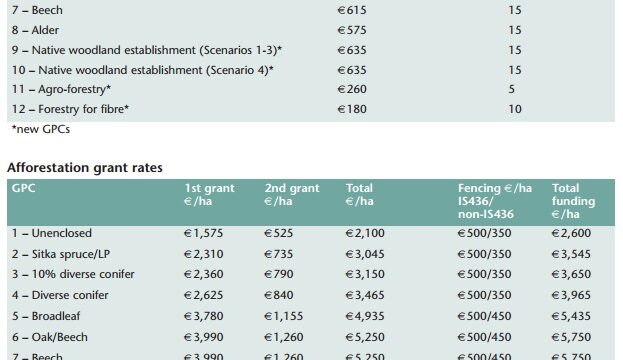Click the 'Afforestation grant rates' heading
Viewport: 623px width, 360px height.
(x=85, y=168)
